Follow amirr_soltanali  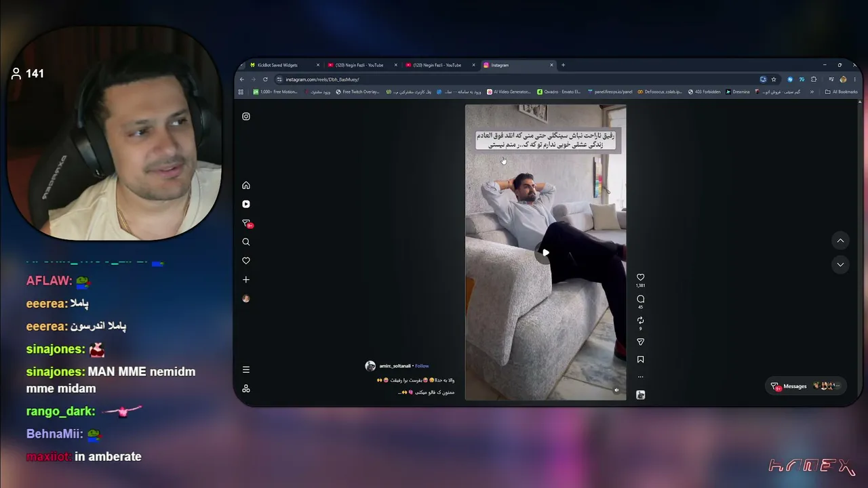[x=422, y=366]
